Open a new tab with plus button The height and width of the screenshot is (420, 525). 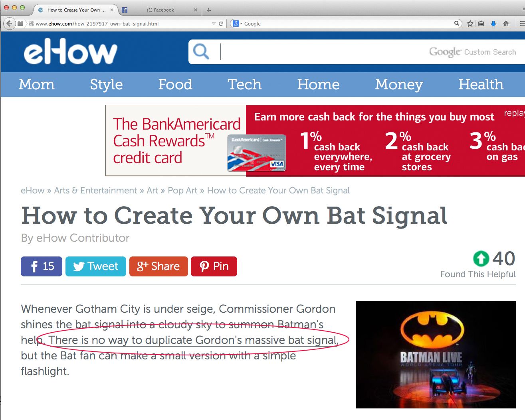click(209, 10)
